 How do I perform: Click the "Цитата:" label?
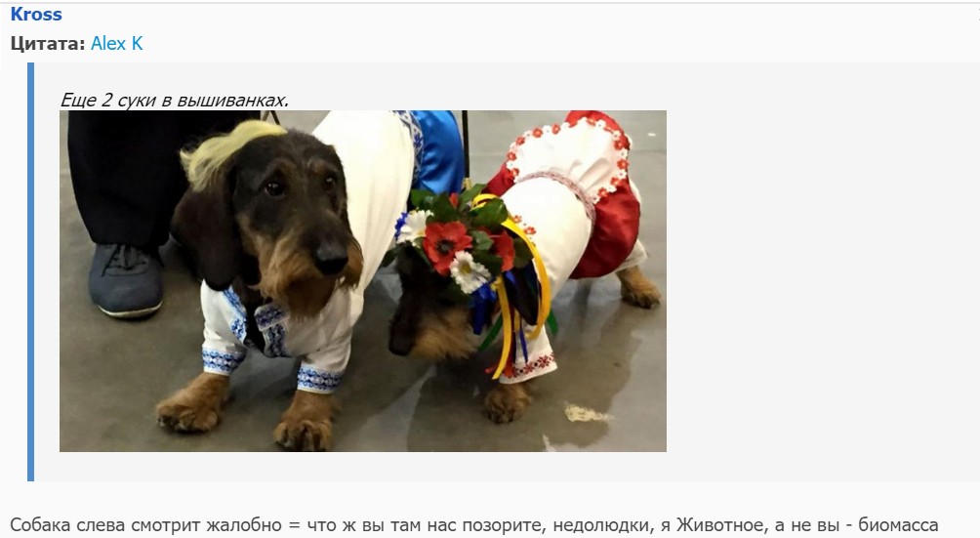coord(48,43)
